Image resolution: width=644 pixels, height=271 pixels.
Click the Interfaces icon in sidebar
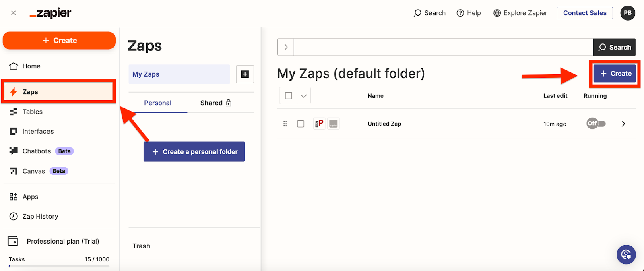[x=14, y=131]
